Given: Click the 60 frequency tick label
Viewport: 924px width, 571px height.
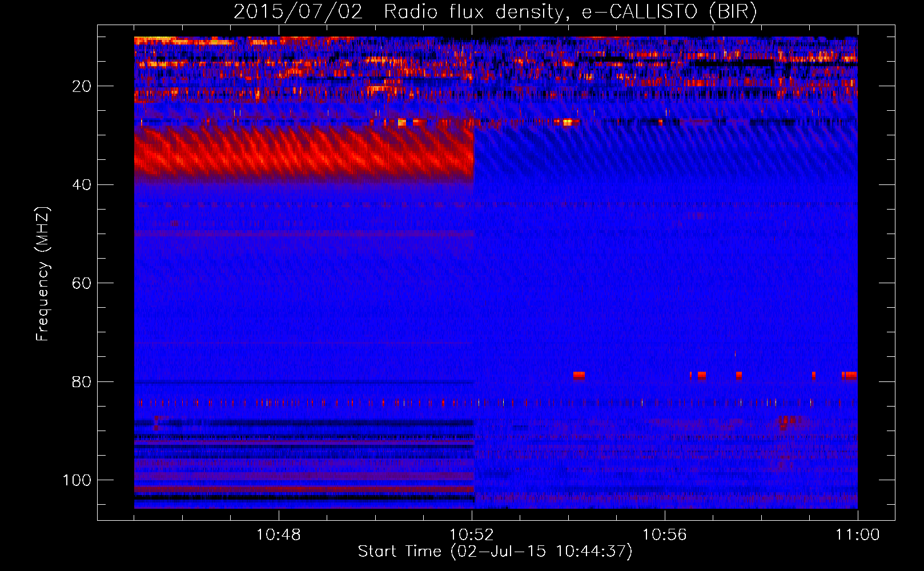Looking at the screenshot, I should coord(82,283).
